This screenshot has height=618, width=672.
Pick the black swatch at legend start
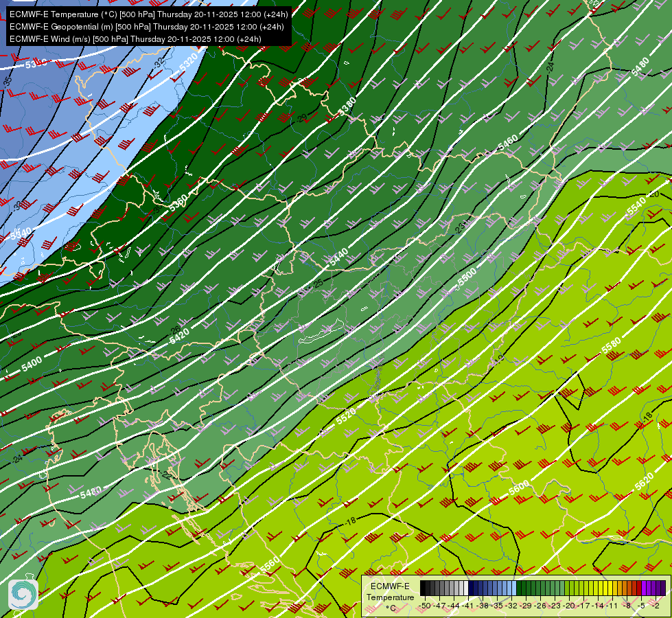coord(423,588)
